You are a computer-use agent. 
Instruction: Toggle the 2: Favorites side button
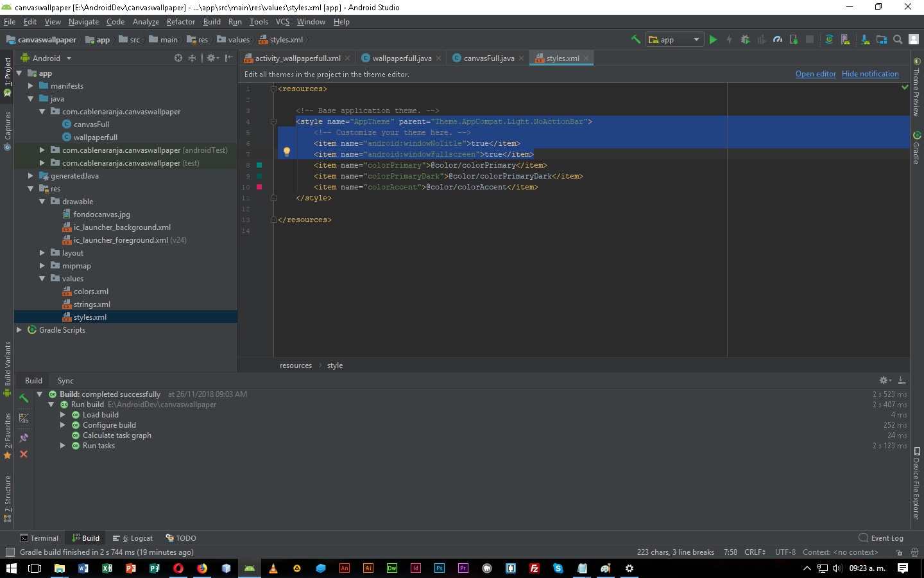coord(8,437)
